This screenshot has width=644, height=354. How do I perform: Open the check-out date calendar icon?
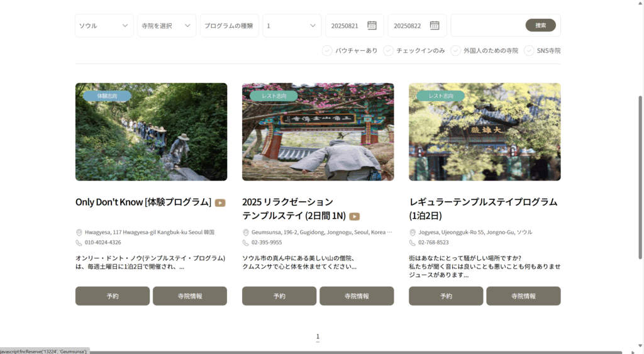[x=434, y=26]
